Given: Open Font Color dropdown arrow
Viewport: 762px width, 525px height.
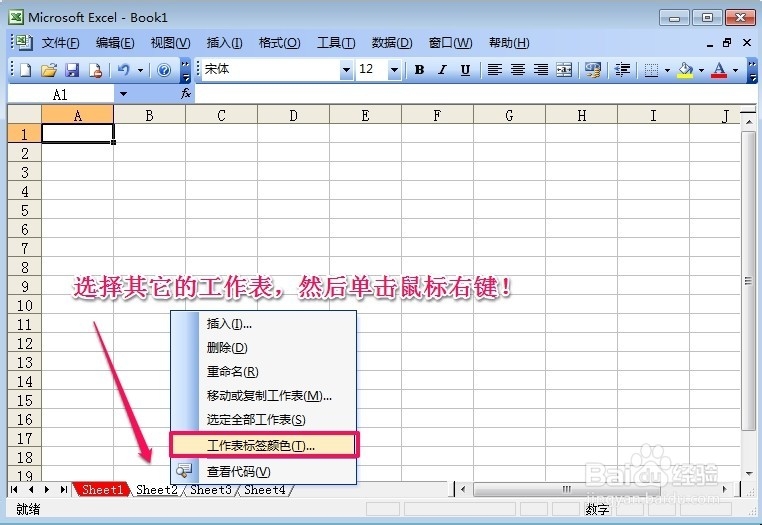Looking at the screenshot, I should (735, 70).
